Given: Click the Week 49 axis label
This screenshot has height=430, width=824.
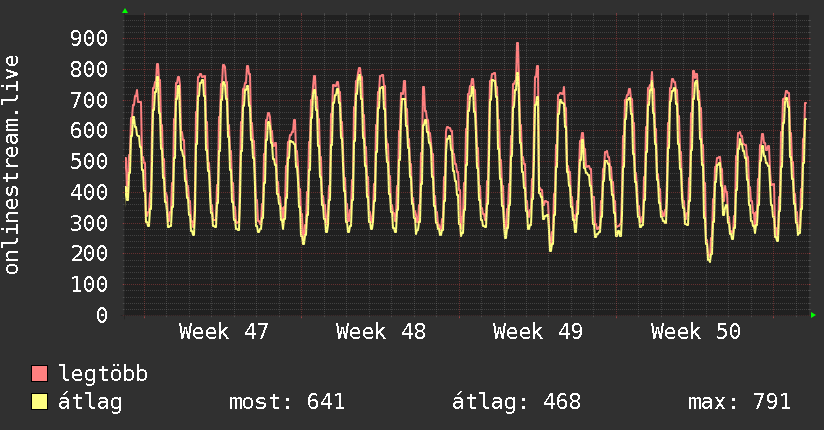Looking at the screenshot, I should (538, 332).
